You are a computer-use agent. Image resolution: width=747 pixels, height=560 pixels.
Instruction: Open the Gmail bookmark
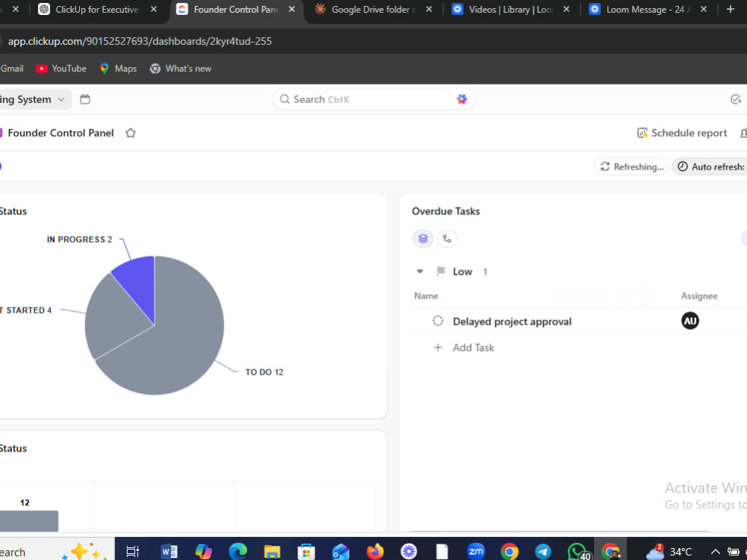(x=11, y=69)
